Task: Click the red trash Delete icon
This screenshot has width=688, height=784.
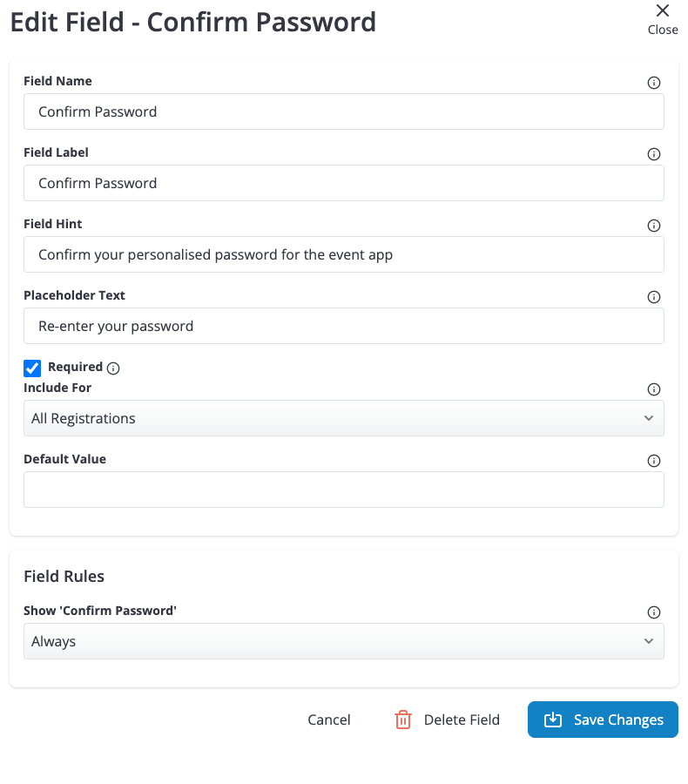Action: 403,720
